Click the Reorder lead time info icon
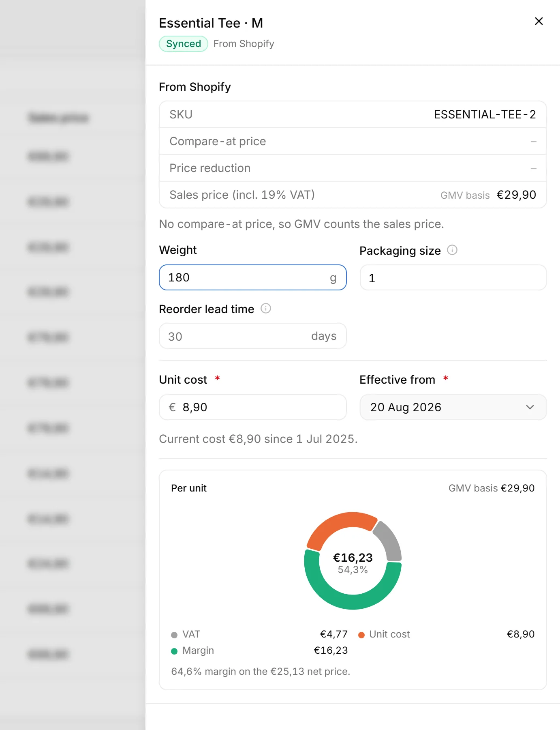560x730 pixels. 266,308
